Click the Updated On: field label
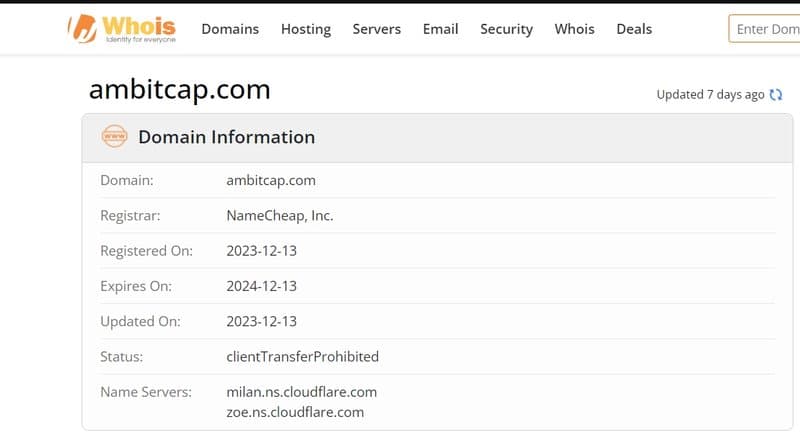Screen dimensions: 800x440 [140, 321]
